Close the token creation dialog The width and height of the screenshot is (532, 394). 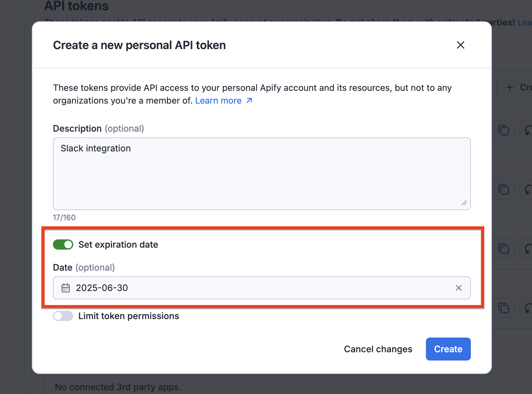[461, 45]
